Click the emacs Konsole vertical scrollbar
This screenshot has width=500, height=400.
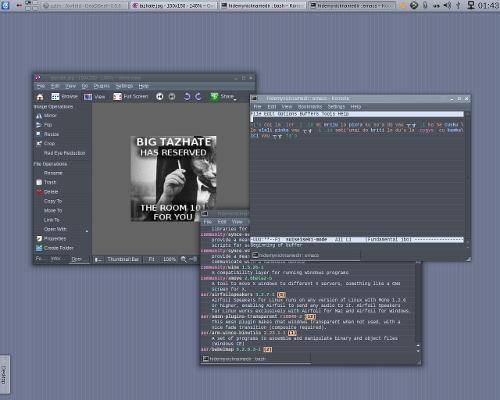click(x=467, y=177)
